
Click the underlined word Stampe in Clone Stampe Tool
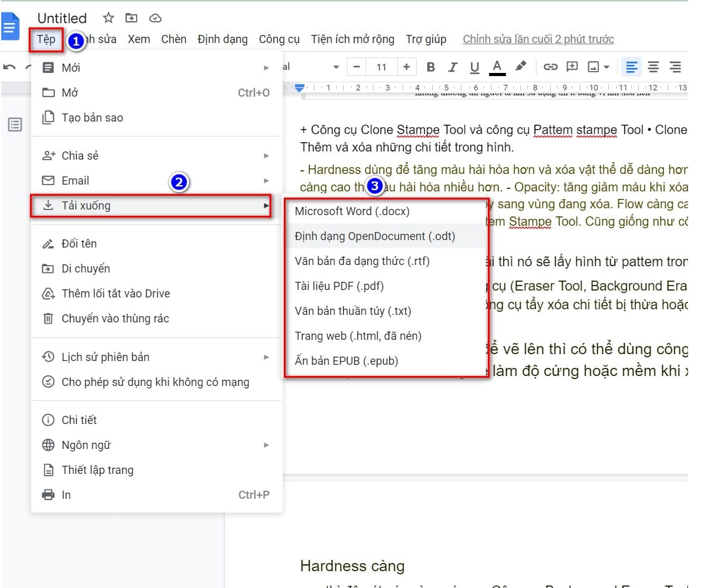click(x=418, y=130)
